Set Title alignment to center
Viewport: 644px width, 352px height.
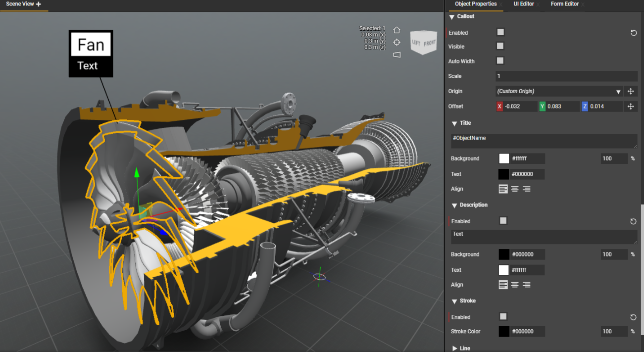515,189
